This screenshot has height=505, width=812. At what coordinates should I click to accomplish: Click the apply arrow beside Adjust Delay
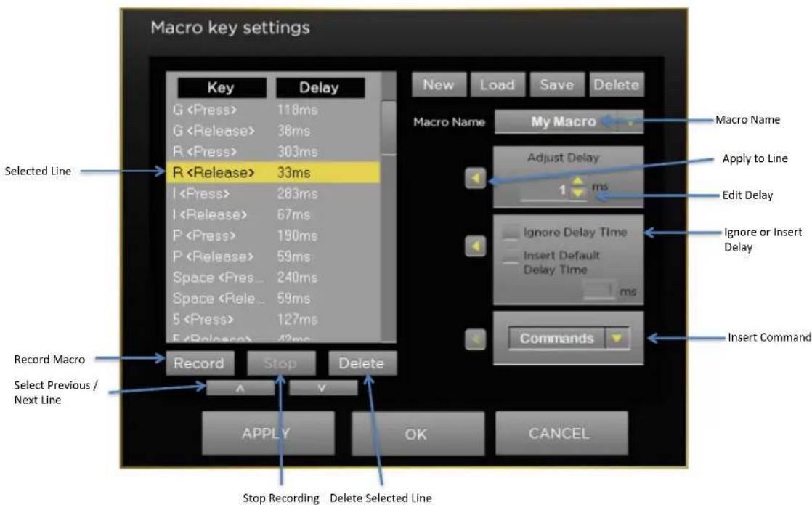tap(476, 178)
